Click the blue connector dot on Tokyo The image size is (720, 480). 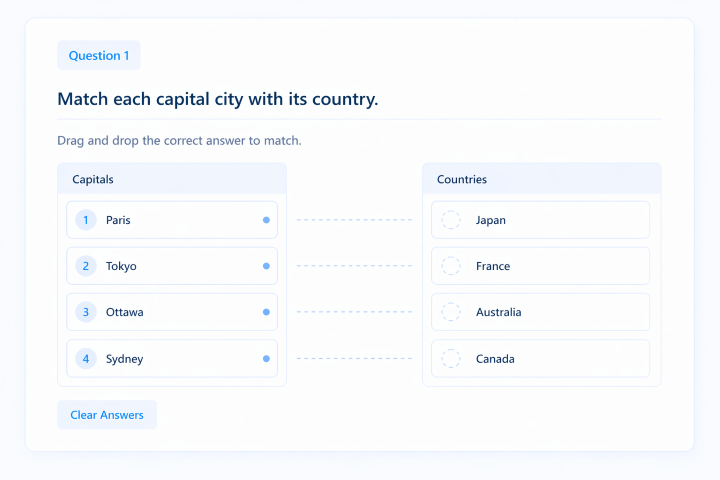coord(266,266)
